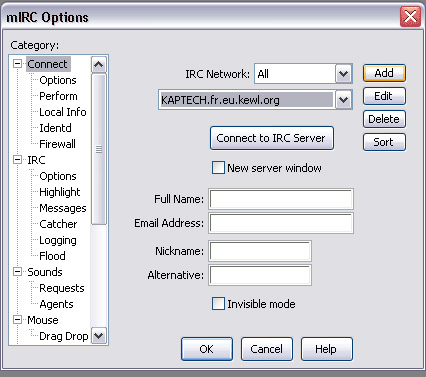Open the Identd settings
The image size is (426, 377).
55,128
